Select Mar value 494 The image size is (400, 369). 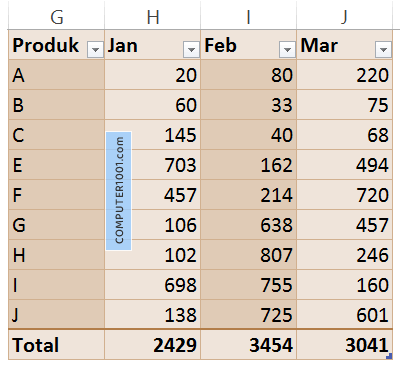click(x=345, y=165)
